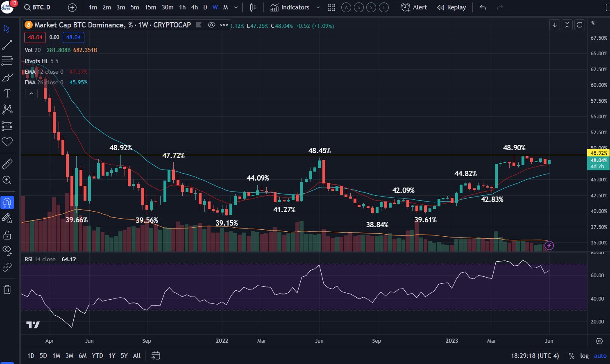The image size is (610, 364).
Task: Set range to 3M
Action: [x=69, y=356]
